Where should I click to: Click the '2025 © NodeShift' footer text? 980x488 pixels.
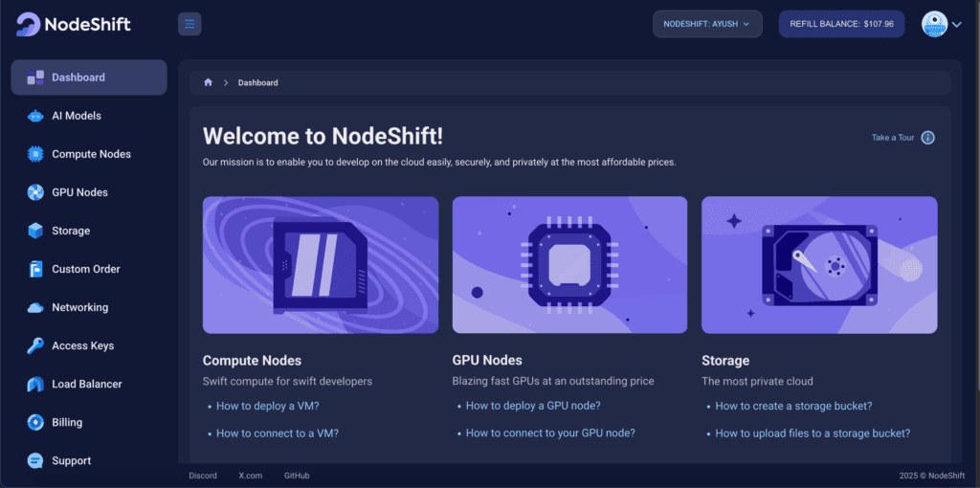click(x=932, y=476)
